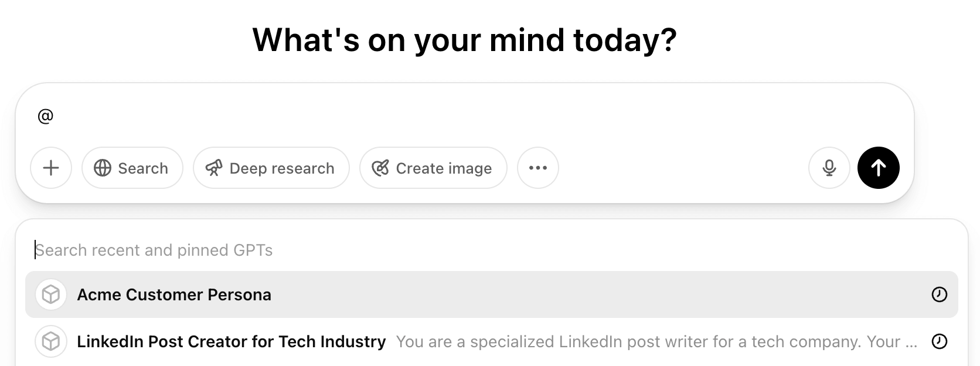Click the plus attach button

[x=51, y=168]
